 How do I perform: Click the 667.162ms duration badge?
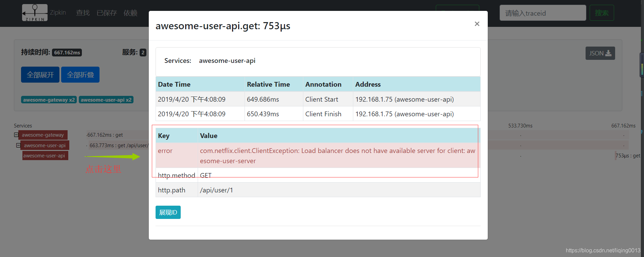[x=67, y=52]
